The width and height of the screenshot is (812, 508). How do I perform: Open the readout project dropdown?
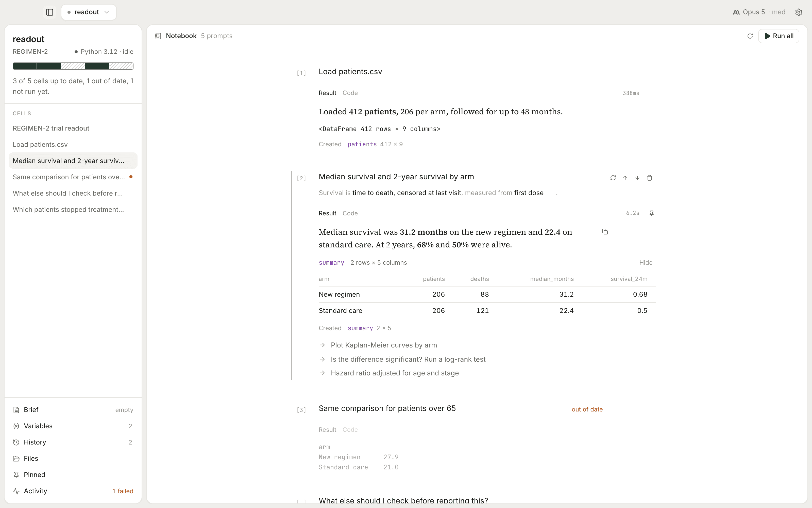[89, 12]
